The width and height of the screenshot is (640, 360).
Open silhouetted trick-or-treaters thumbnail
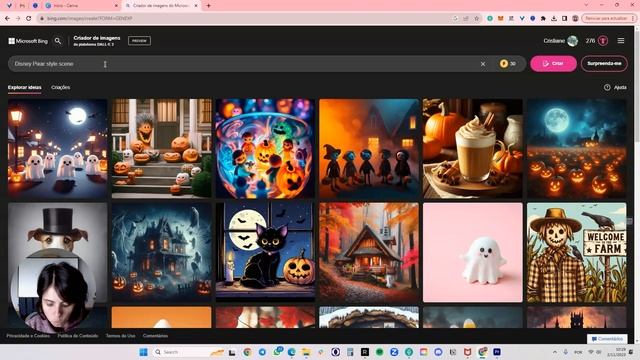[369, 149]
